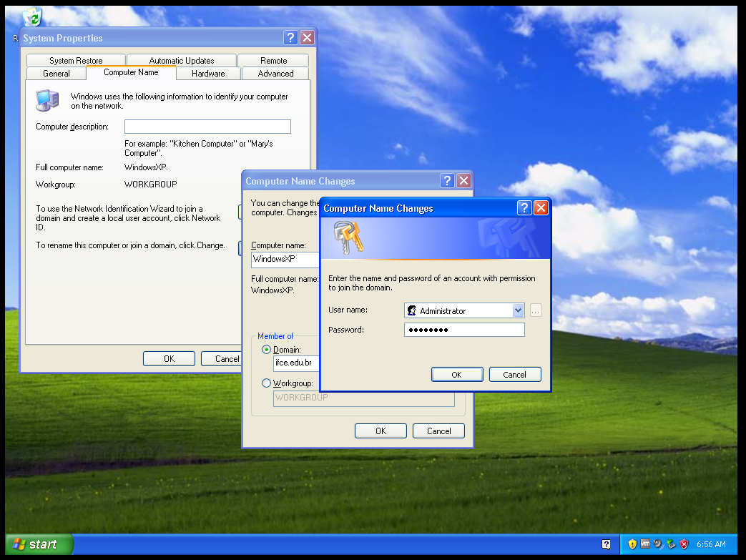Screen dimensions: 746x560
Task: Click the "User name:" label
Action: tap(348, 310)
